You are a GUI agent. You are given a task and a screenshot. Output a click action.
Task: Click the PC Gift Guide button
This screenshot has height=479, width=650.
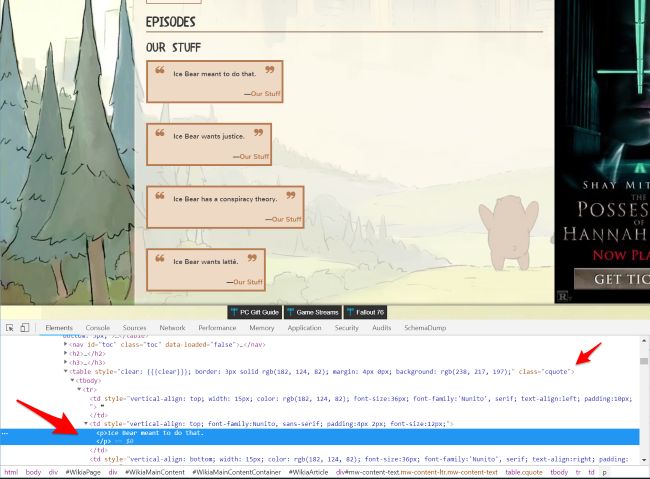[255, 312]
